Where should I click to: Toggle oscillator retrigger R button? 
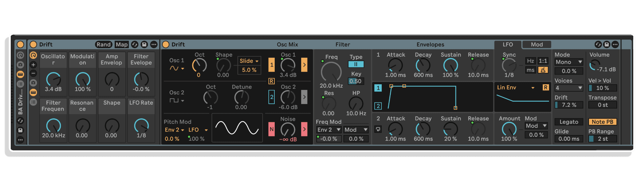pos(271,81)
